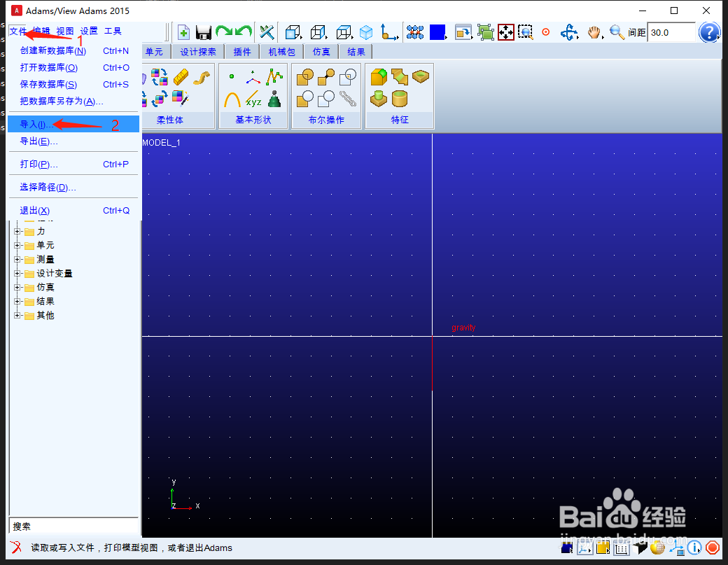Click the green undo arrow
Screen dimensions: 728x565
244,32
